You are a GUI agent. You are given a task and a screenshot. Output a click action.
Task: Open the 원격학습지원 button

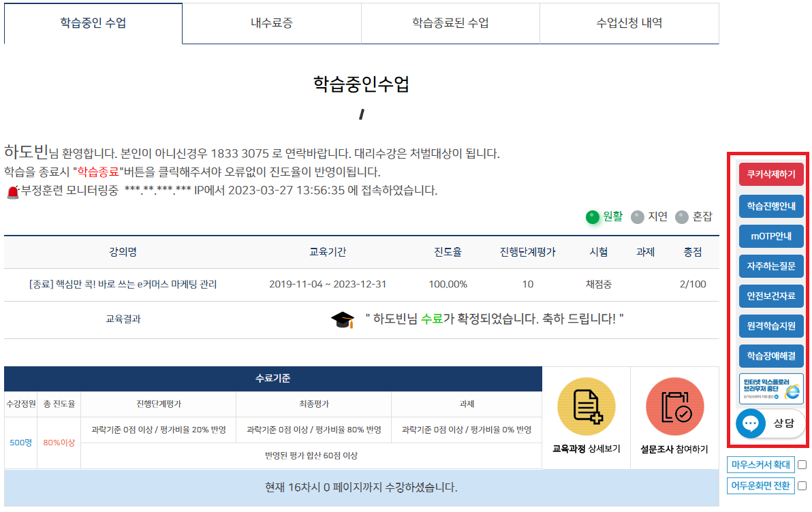tap(771, 326)
